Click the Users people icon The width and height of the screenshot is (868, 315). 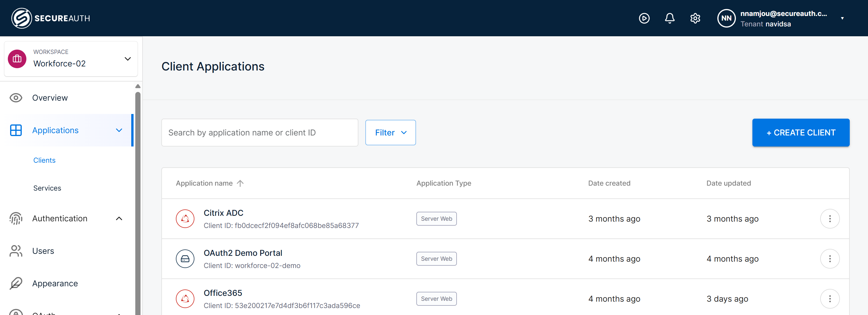coord(16,251)
